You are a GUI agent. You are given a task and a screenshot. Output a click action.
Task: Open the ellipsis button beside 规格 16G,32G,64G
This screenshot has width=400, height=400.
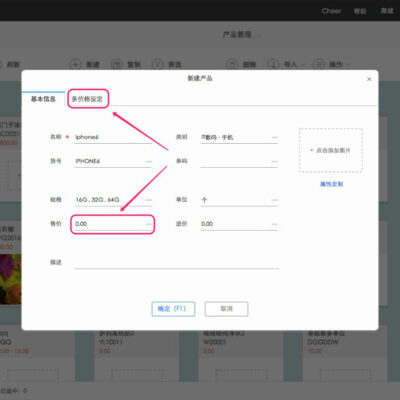click(x=148, y=200)
